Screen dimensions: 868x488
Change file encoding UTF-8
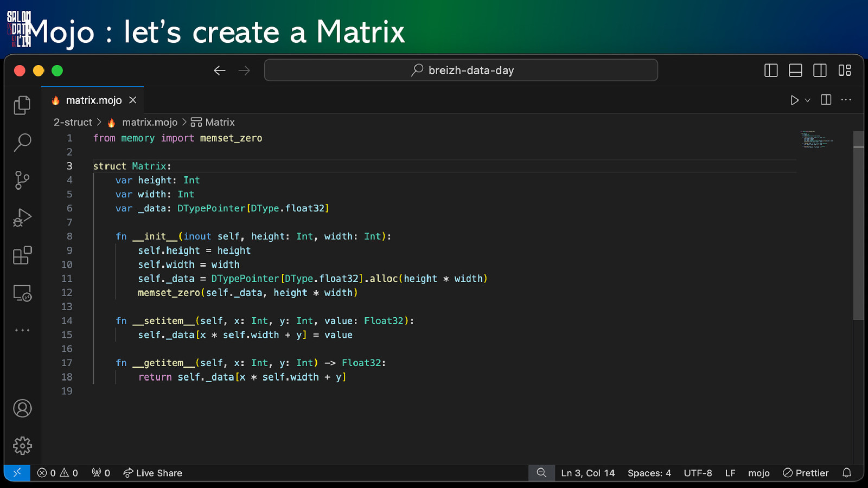click(698, 473)
